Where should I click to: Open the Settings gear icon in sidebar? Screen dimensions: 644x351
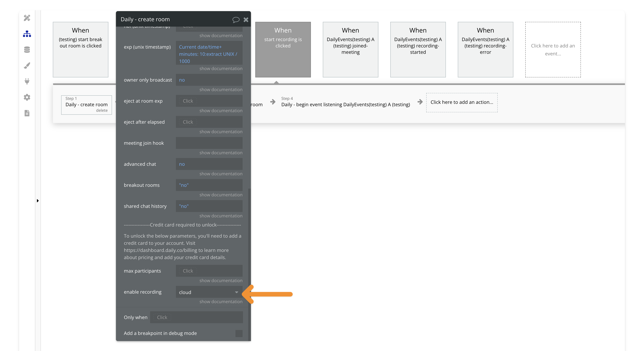pyautogui.click(x=27, y=97)
